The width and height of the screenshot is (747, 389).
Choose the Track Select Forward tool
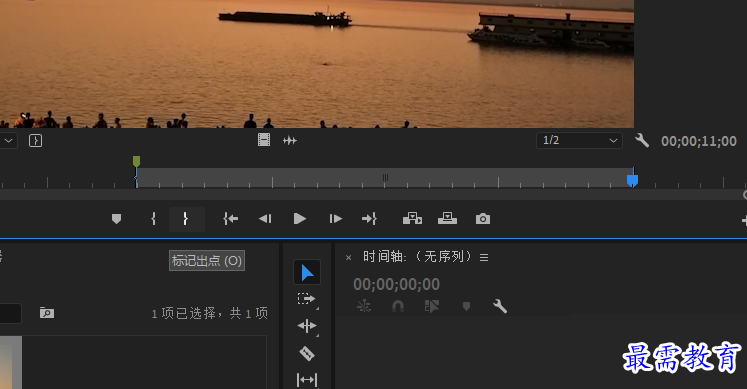click(x=307, y=299)
